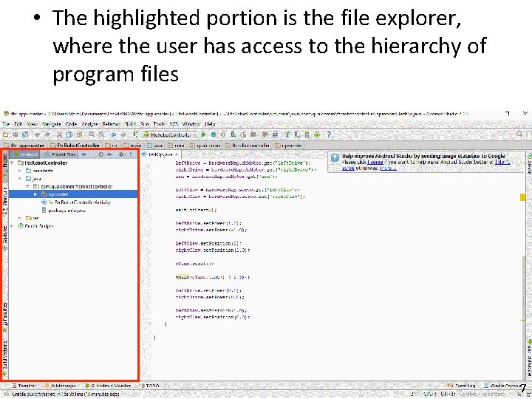Open the File menu
The width and height of the screenshot is (532, 399).
pyautogui.click(x=6, y=124)
